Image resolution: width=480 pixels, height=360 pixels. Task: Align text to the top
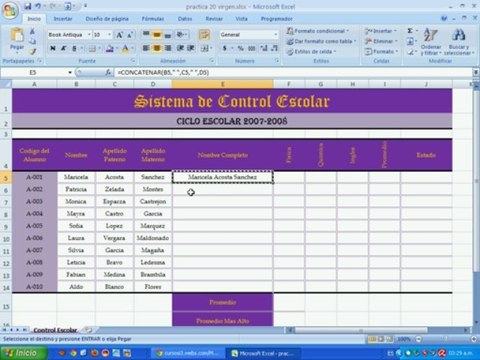[146, 34]
